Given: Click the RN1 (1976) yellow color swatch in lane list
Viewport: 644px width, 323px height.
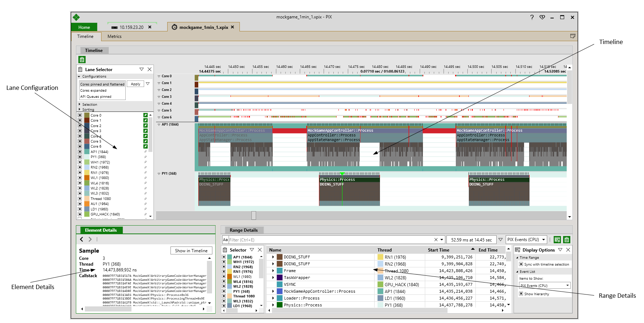Looking at the screenshot, I should click(x=87, y=173).
